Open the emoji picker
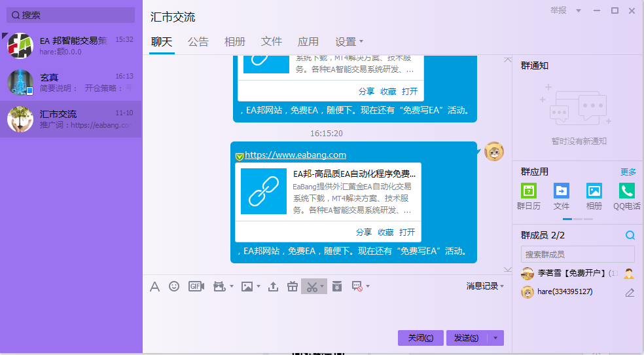The width and height of the screenshot is (644, 355). (174, 286)
